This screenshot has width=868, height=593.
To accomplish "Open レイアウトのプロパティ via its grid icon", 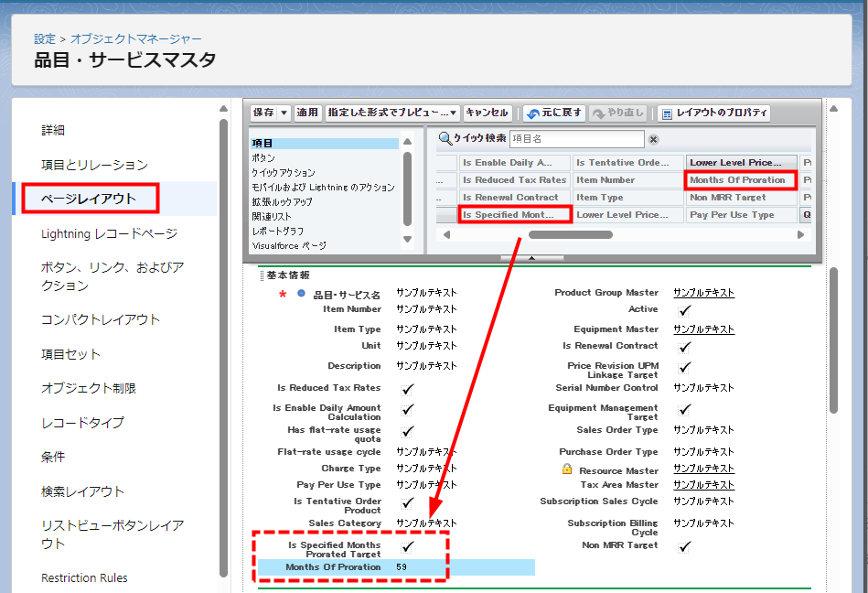I will [x=667, y=113].
